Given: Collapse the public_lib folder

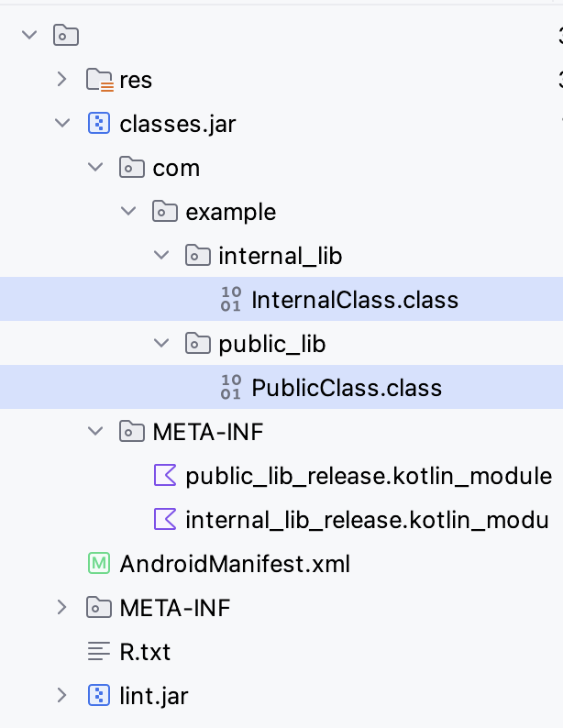Looking at the screenshot, I should tap(161, 343).
